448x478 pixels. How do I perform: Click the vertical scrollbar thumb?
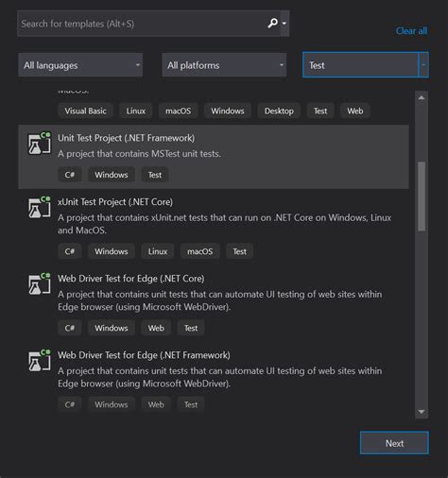(x=422, y=196)
